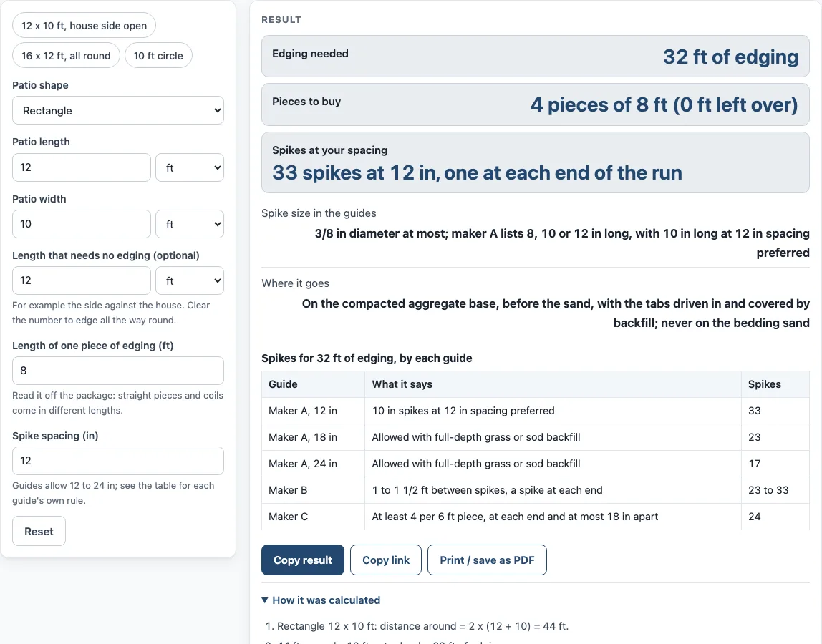Screen dimensions: 822x644
Task: Select '4 pieces of 8 ft (0 ft left over)'
Action: tap(664, 104)
